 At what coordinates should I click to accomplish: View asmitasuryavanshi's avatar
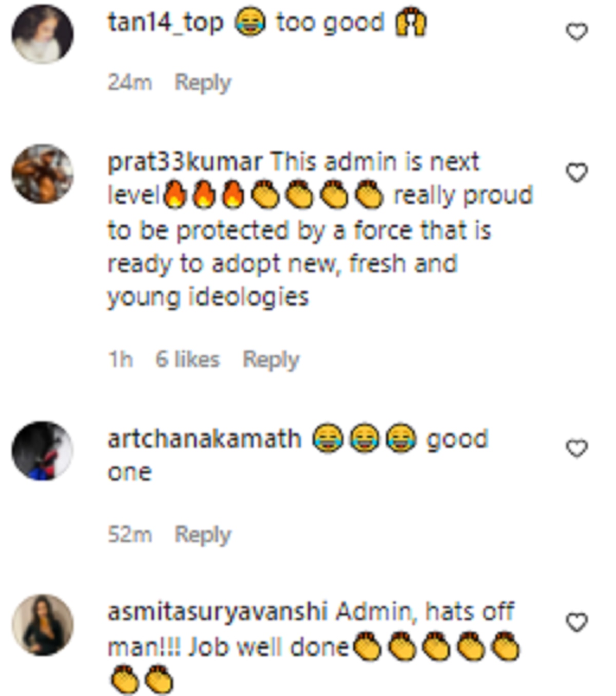(x=43, y=625)
